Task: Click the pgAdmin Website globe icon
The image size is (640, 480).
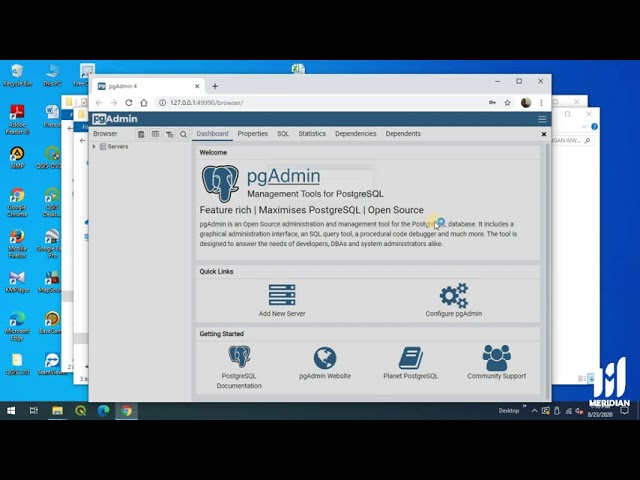Action: click(x=325, y=358)
